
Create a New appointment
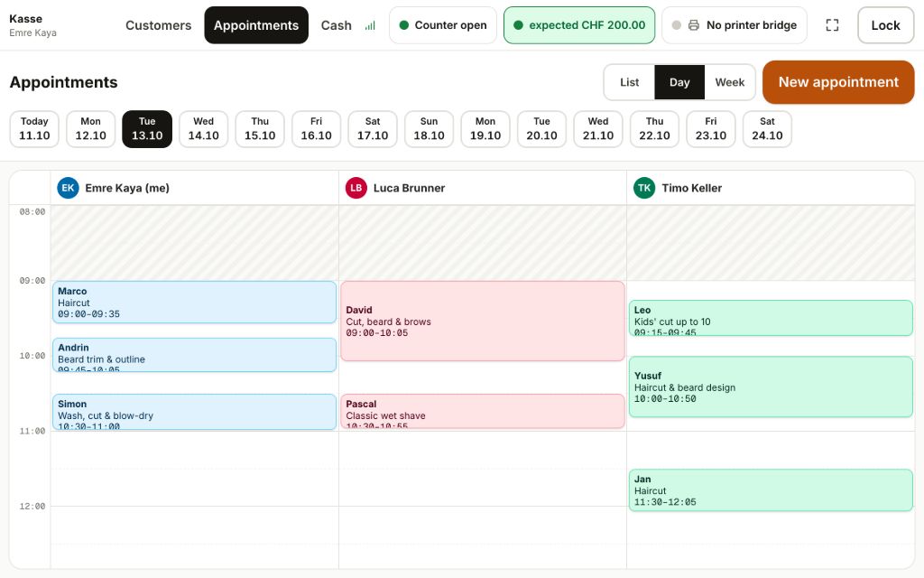[838, 82]
